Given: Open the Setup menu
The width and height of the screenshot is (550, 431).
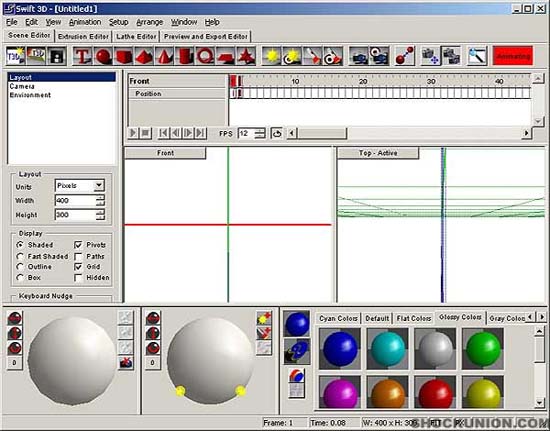Looking at the screenshot, I should [119, 22].
